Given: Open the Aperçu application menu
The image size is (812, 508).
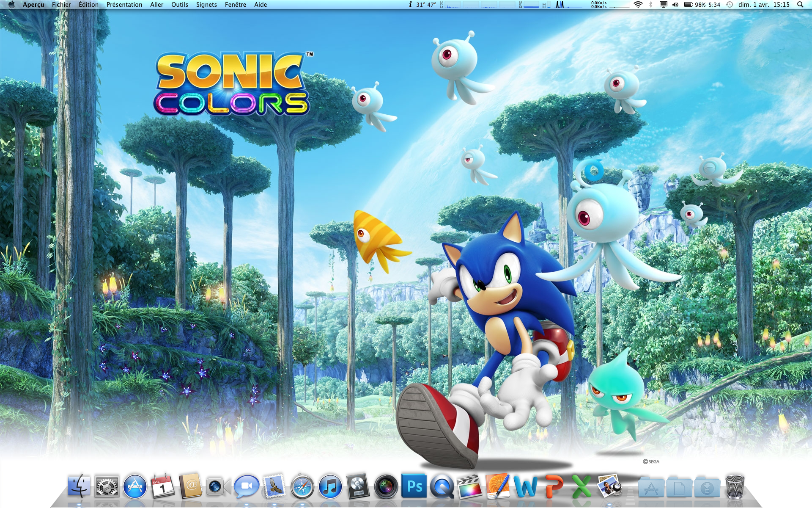Looking at the screenshot, I should point(33,5).
